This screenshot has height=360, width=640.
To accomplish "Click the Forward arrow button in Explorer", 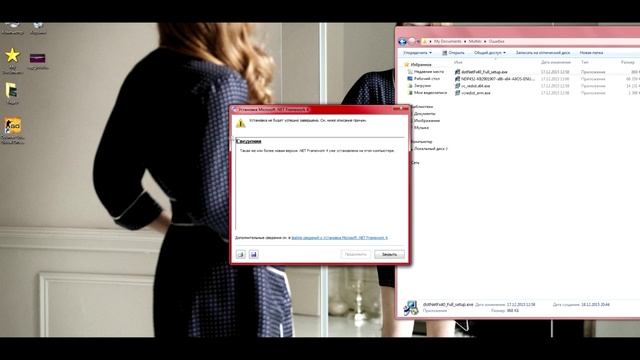I will pos(412,42).
